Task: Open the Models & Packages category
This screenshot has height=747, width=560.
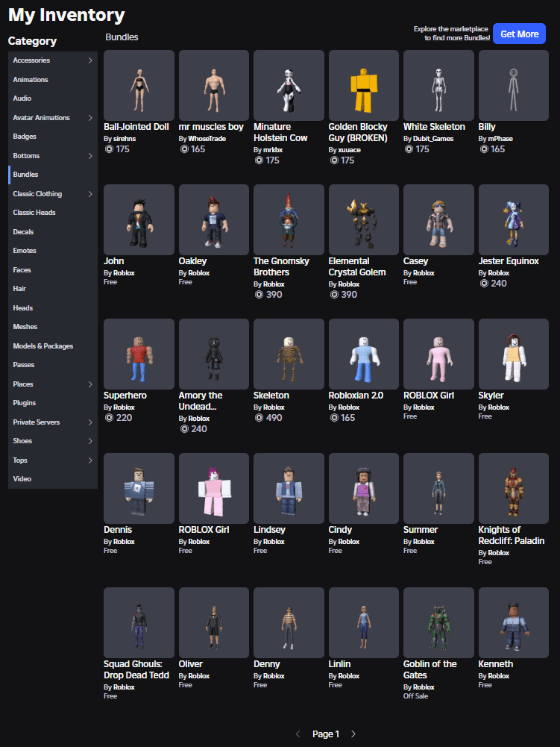Action: [x=43, y=346]
